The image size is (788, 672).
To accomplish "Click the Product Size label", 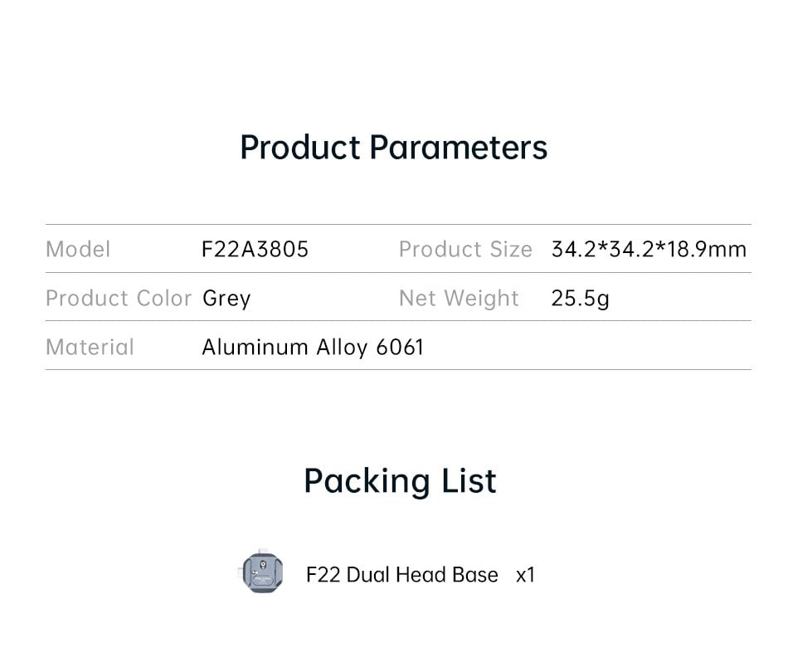I will [x=465, y=250].
